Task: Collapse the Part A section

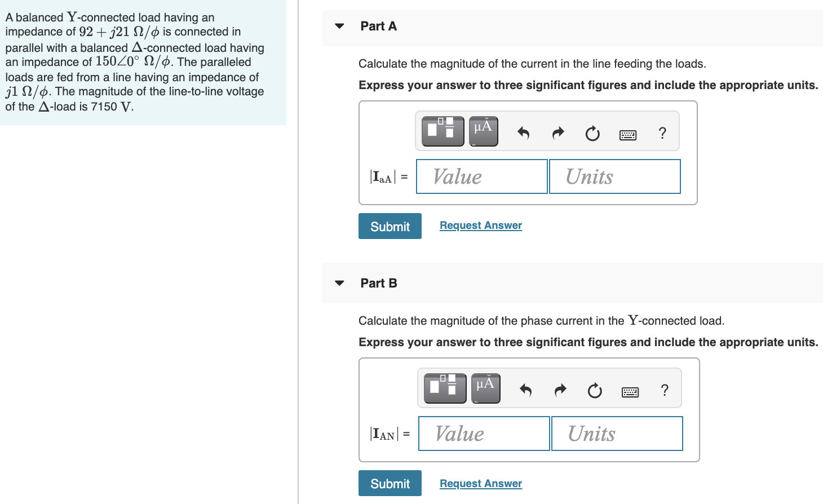Action: tap(339, 26)
